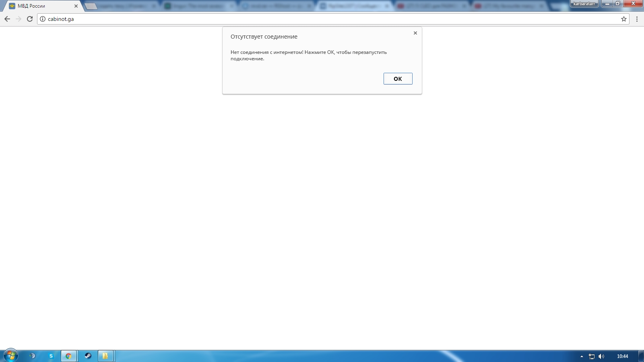This screenshot has width=644, height=362.
Task: Open Steam from the taskbar
Action: (87, 356)
